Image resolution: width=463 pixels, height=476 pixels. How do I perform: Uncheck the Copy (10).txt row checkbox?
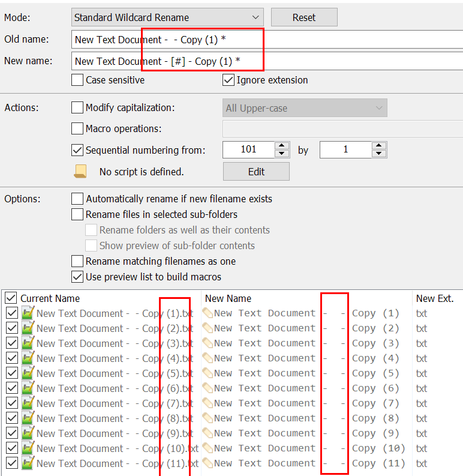coord(12,448)
